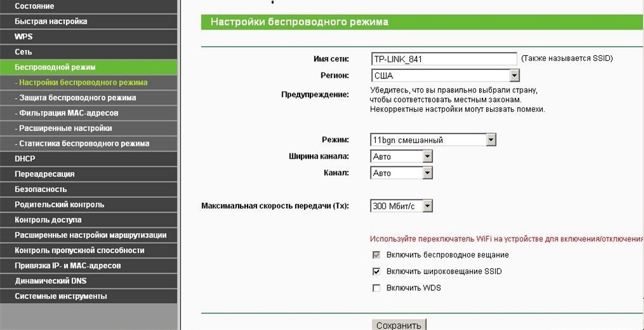Open Статистика беспроводного режима submenu

pos(89,143)
